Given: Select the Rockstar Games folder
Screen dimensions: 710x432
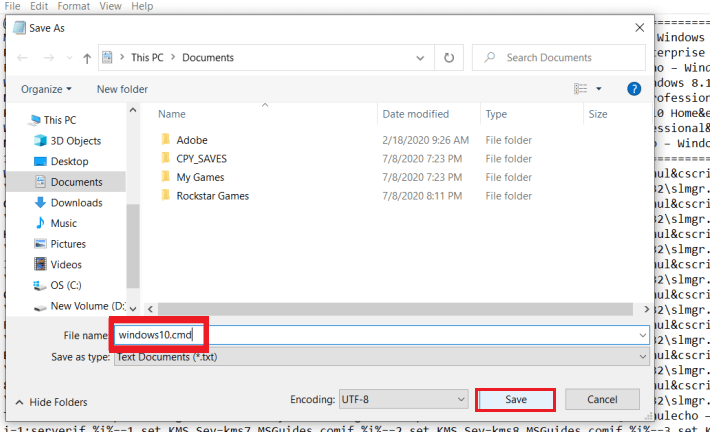Looking at the screenshot, I should (x=212, y=196).
